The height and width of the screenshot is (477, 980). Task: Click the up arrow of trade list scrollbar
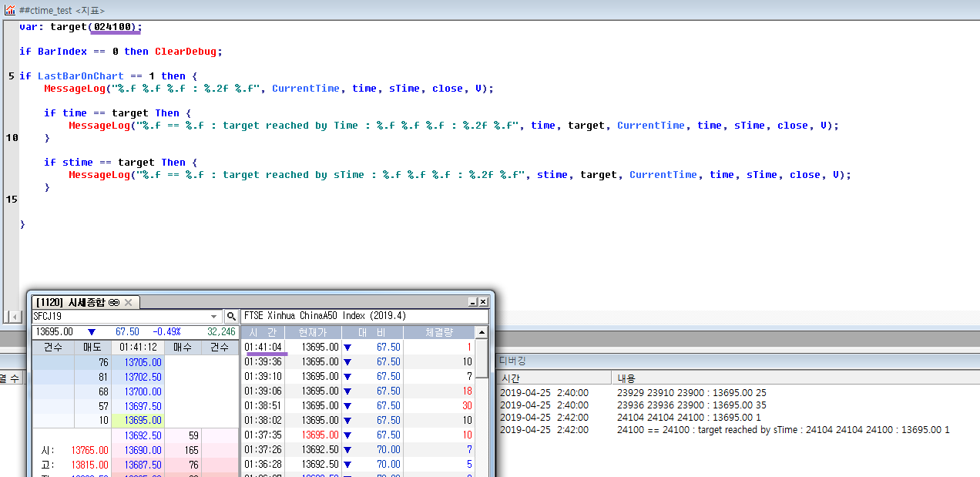tap(481, 332)
